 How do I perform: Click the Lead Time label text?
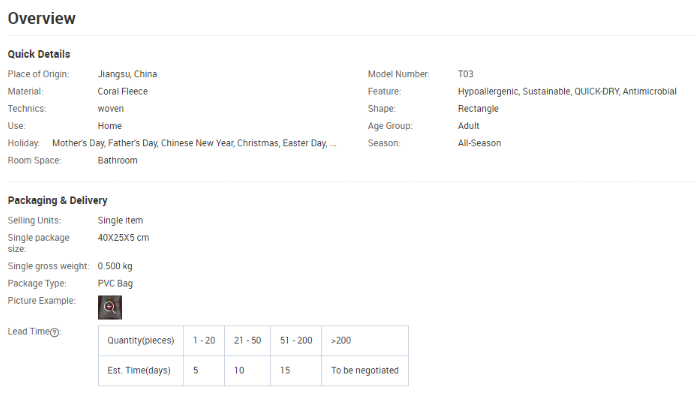28,332
